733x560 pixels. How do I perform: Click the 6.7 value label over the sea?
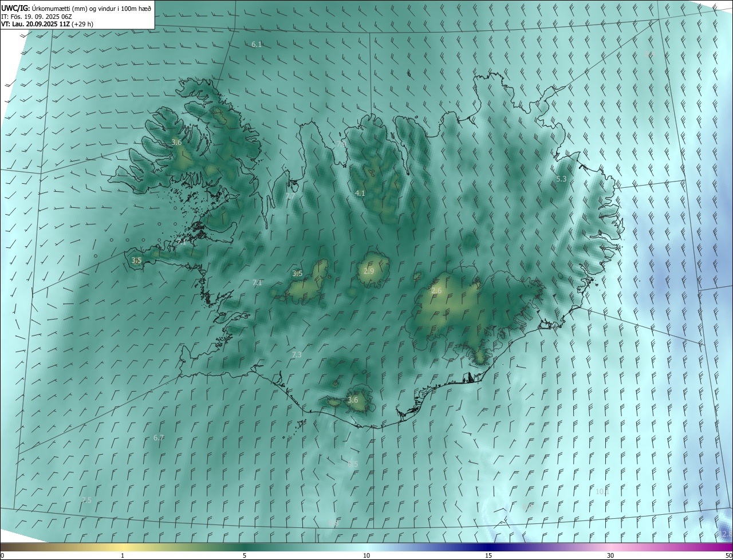coord(159,437)
